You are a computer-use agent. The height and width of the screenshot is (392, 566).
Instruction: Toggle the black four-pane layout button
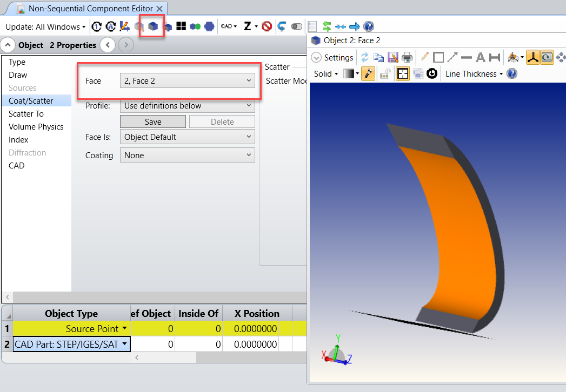click(x=403, y=73)
